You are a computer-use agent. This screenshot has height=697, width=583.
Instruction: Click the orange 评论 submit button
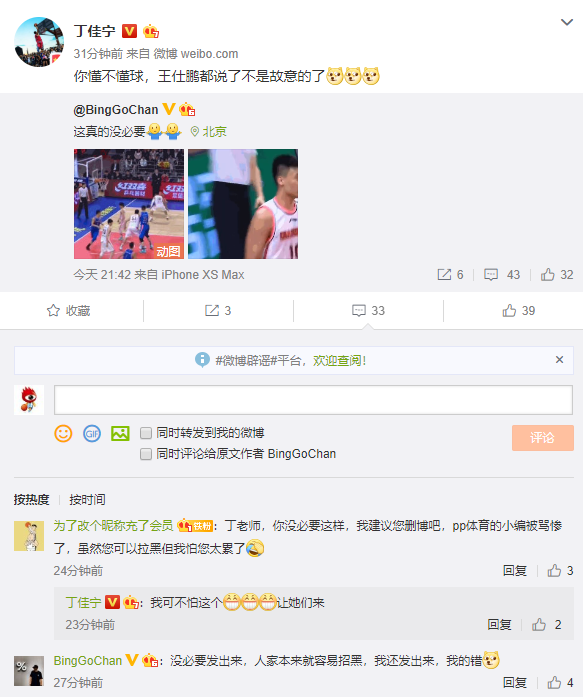pyautogui.click(x=543, y=438)
